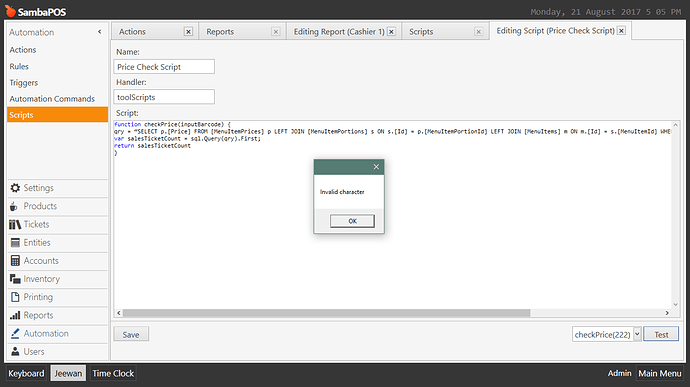
Task: Open the Products section icon
Action: tap(14, 206)
